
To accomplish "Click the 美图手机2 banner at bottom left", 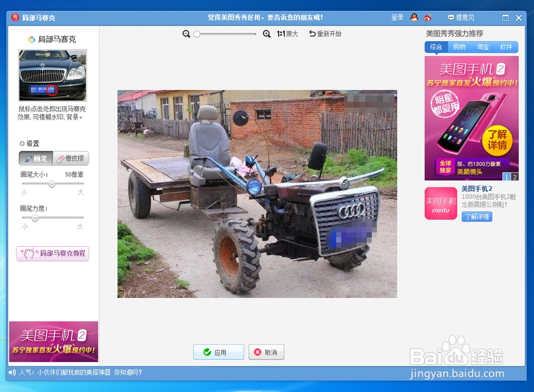I will tap(53, 342).
